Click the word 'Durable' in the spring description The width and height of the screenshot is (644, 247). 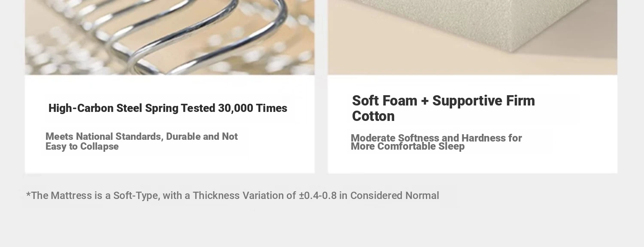click(183, 136)
